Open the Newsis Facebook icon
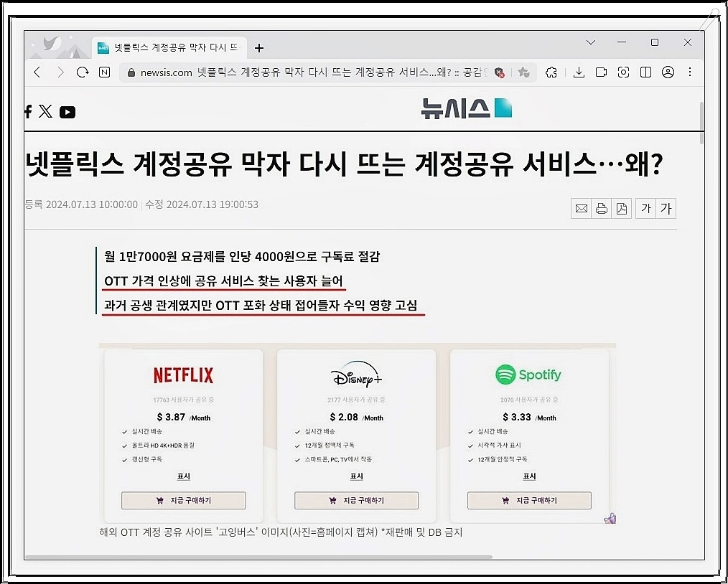Screen dimensions: 728x584 pos(28,111)
